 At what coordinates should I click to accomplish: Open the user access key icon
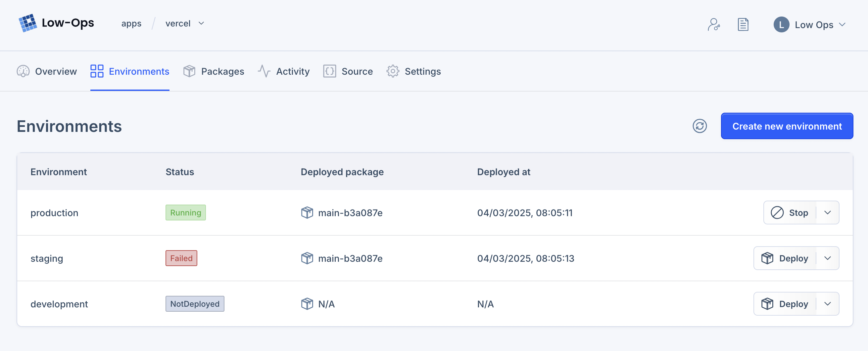pyautogui.click(x=713, y=24)
